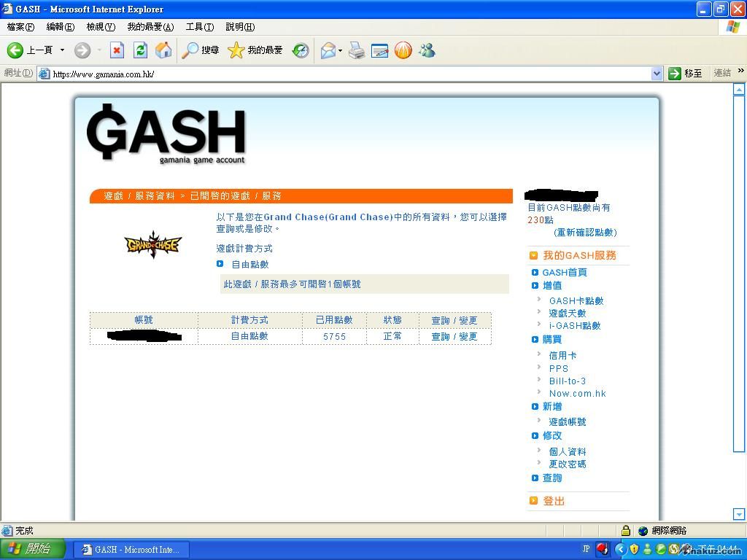Click the scrollbar down arrow
The width and height of the screenshot is (747, 560).
click(x=739, y=514)
